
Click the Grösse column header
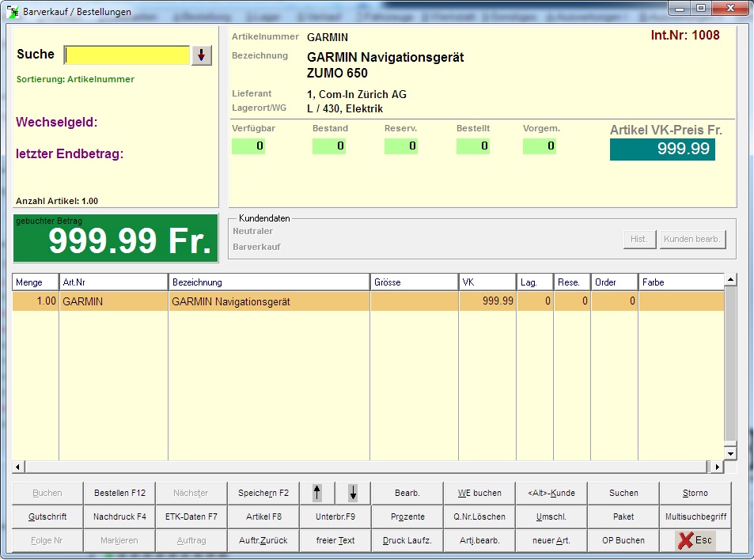tap(415, 282)
